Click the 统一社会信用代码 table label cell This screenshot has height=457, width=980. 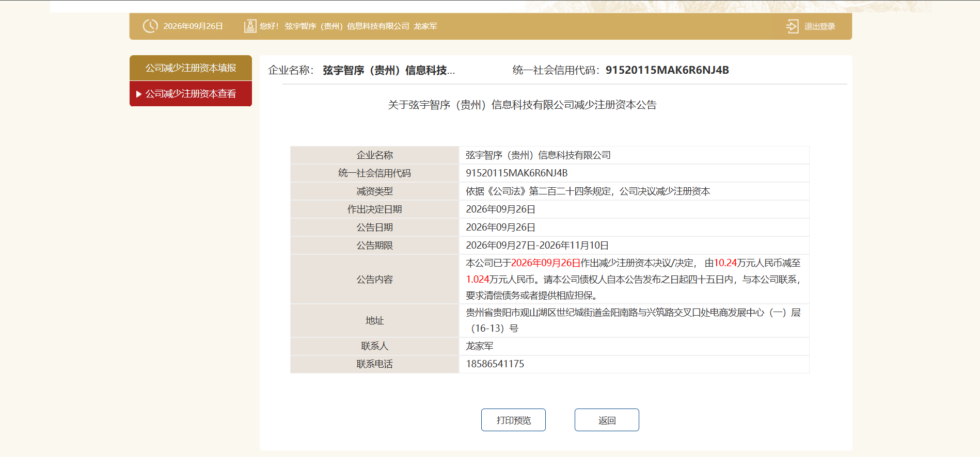click(x=375, y=173)
